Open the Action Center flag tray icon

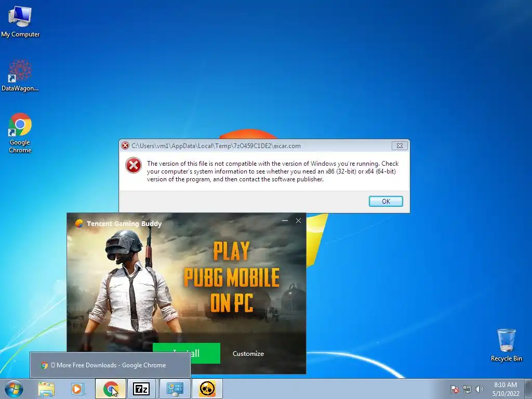coord(454,389)
